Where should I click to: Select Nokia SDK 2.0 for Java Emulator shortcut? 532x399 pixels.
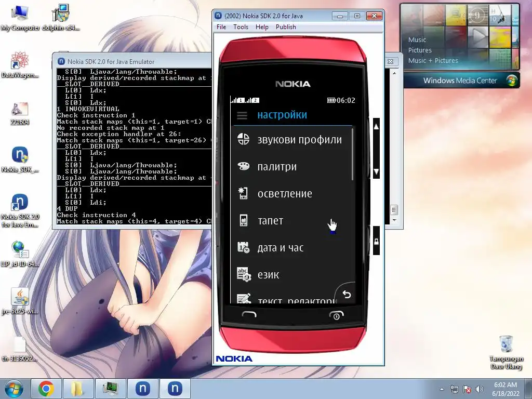tap(20, 210)
